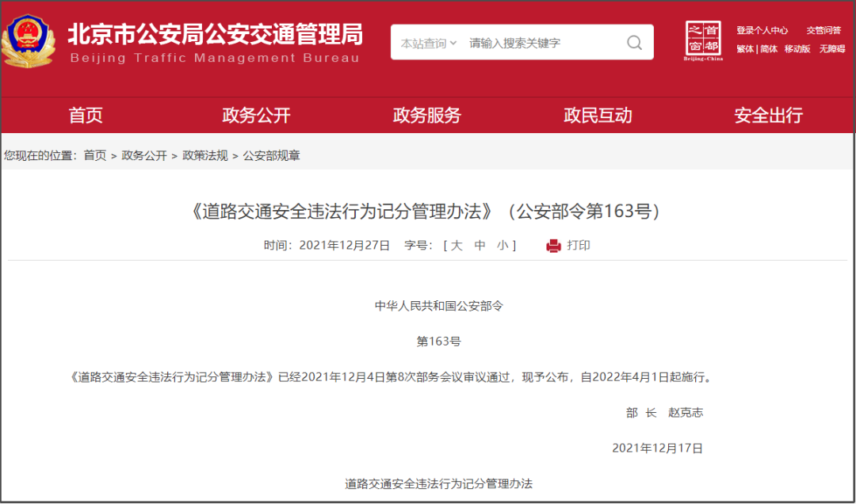Click the bottom heading 道路交通安全违法行为记分管理办法
The height and width of the screenshot is (504, 856).
point(439,484)
